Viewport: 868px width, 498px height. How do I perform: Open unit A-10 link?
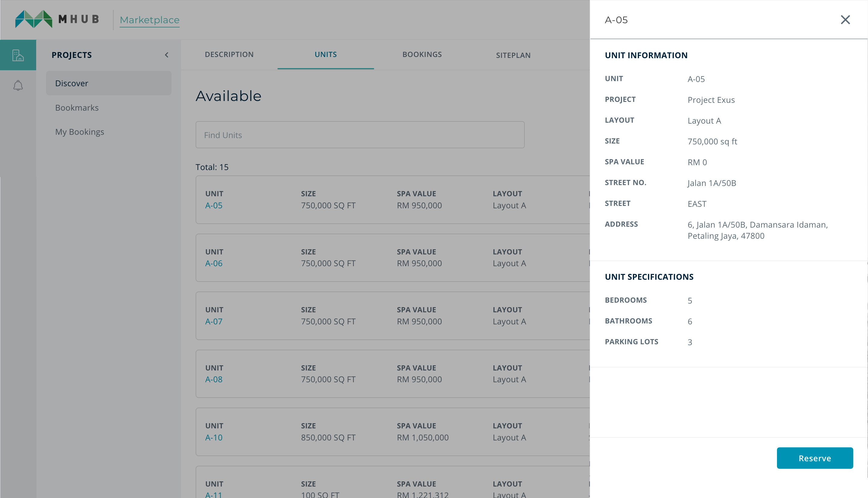(x=214, y=437)
